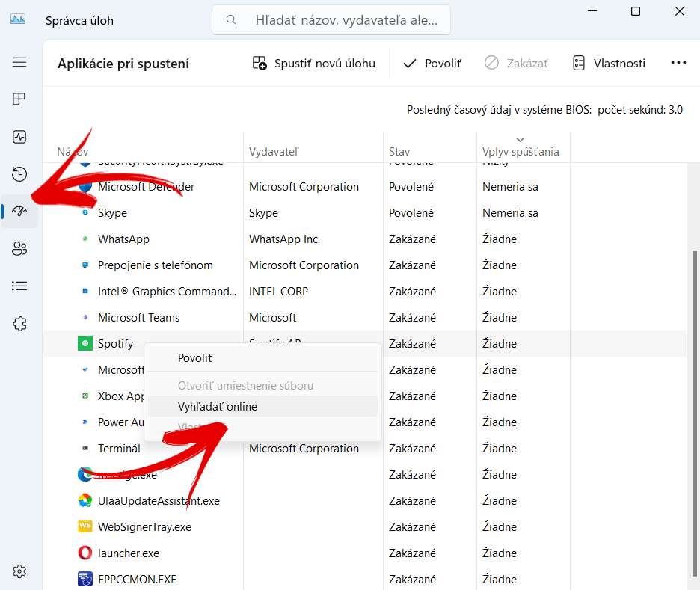The width and height of the screenshot is (700, 590).
Task: Click the Zakázať toolbar button
Action: click(516, 64)
